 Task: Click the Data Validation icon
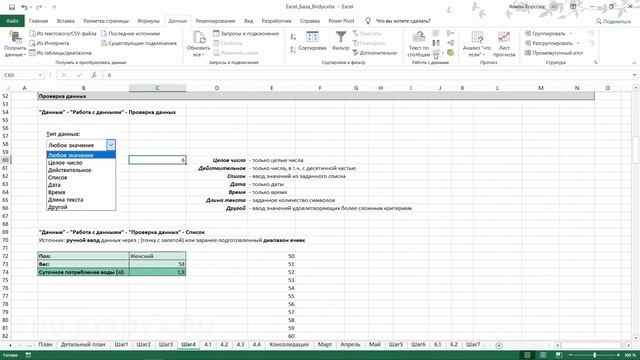click(x=436, y=53)
